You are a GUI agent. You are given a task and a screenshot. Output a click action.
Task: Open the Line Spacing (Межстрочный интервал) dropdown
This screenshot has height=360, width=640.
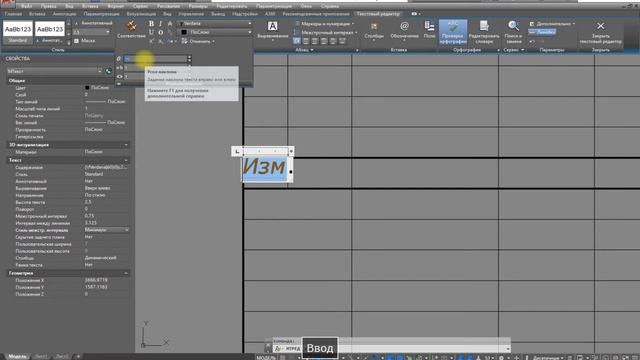pos(325,32)
